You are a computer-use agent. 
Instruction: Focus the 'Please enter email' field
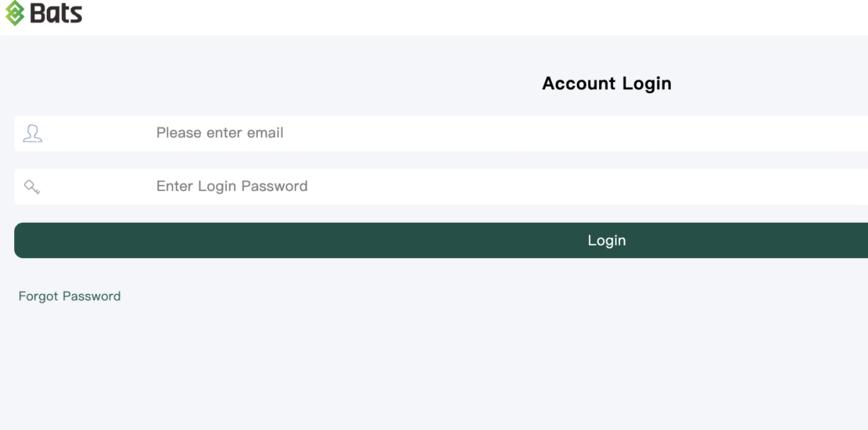pos(469,133)
